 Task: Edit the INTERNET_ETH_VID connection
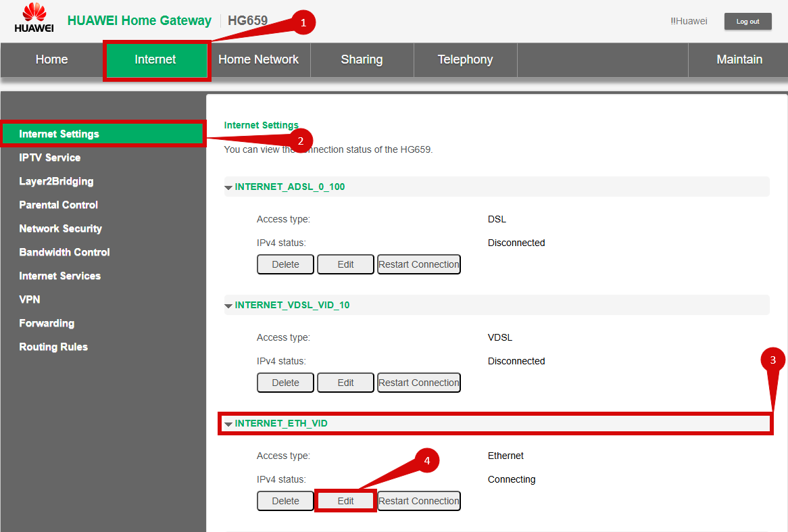coord(345,501)
